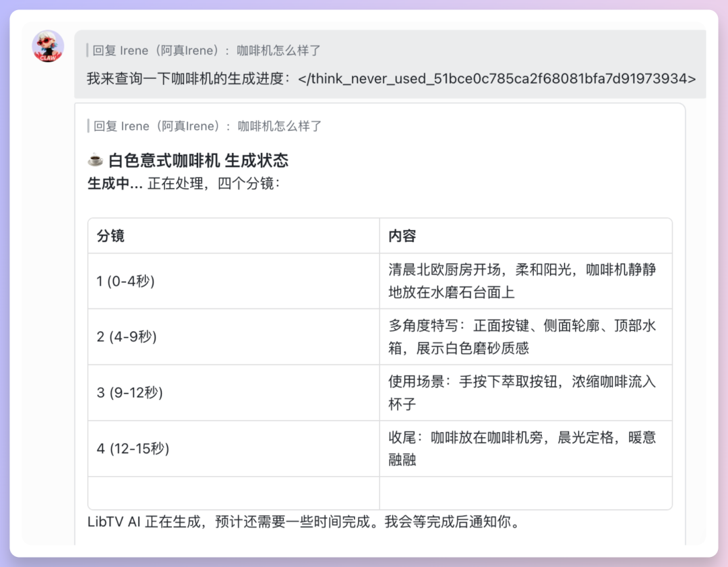Click the '2 (4-9秒)' storyboard cell
Image resolution: width=728 pixels, height=567 pixels.
(x=127, y=336)
